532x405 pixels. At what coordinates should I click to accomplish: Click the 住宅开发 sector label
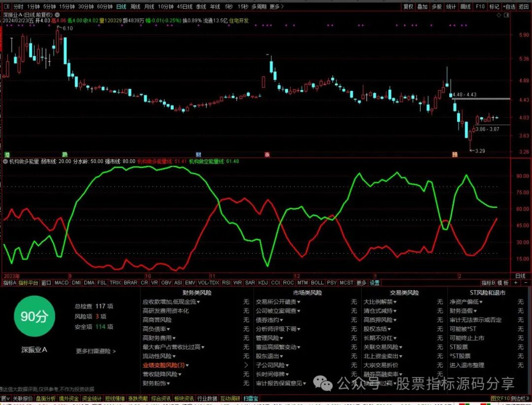click(239, 21)
